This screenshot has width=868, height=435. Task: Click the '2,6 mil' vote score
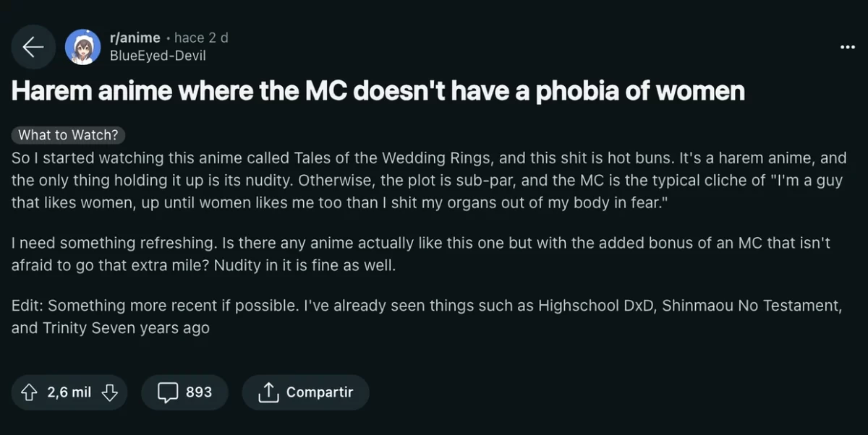[69, 392]
